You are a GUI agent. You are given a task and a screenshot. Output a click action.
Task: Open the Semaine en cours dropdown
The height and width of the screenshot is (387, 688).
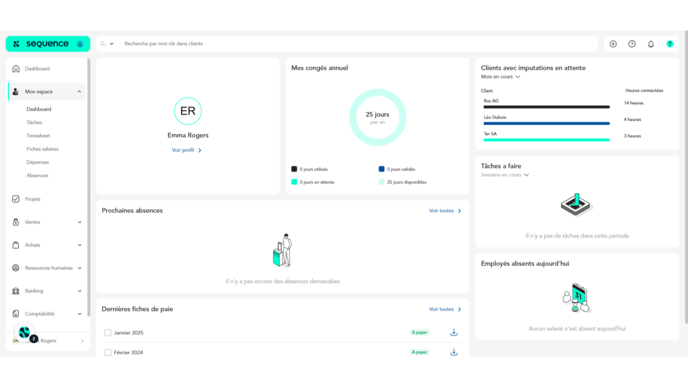[x=505, y=175]
